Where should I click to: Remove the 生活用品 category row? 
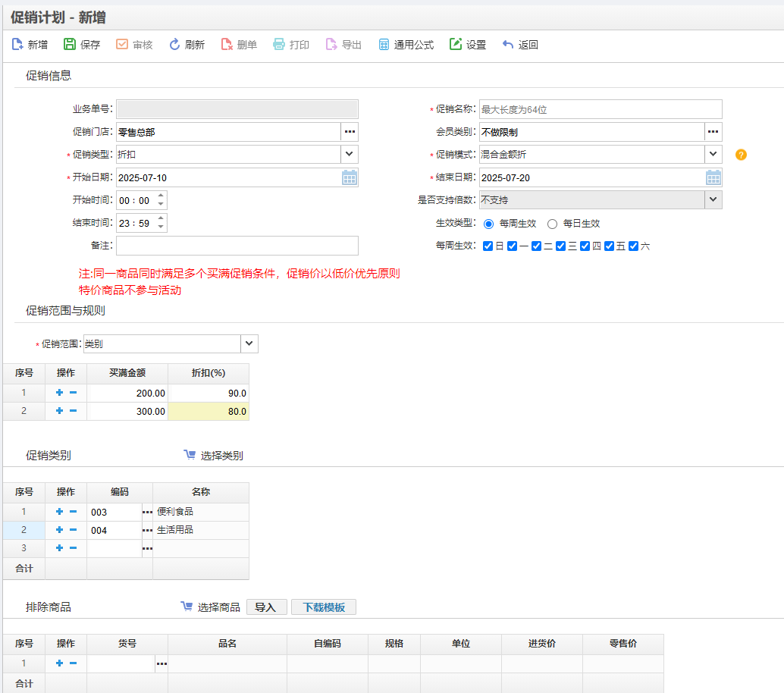tap(73, 530)
